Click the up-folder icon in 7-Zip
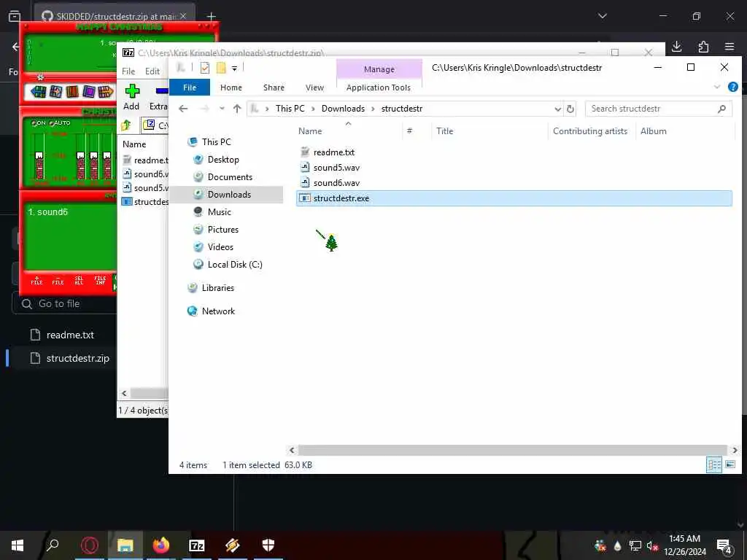 (126, 125)
